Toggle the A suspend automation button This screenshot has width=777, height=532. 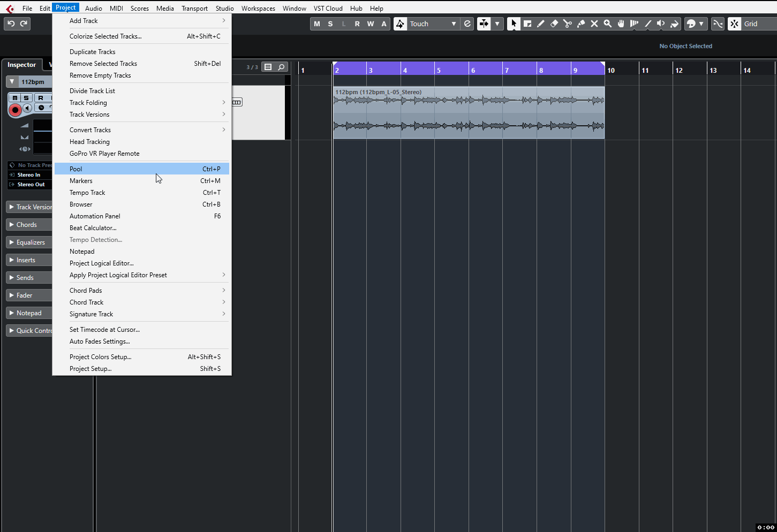pos(384,24)
